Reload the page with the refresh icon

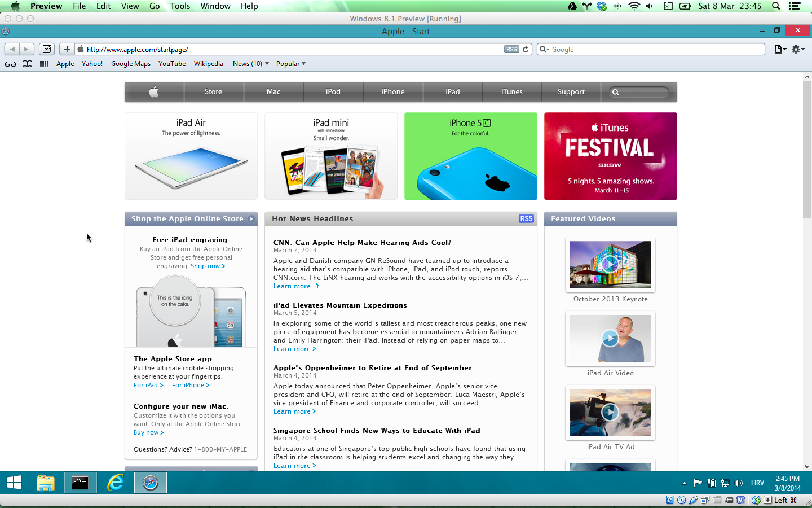(x=526, y=49)
